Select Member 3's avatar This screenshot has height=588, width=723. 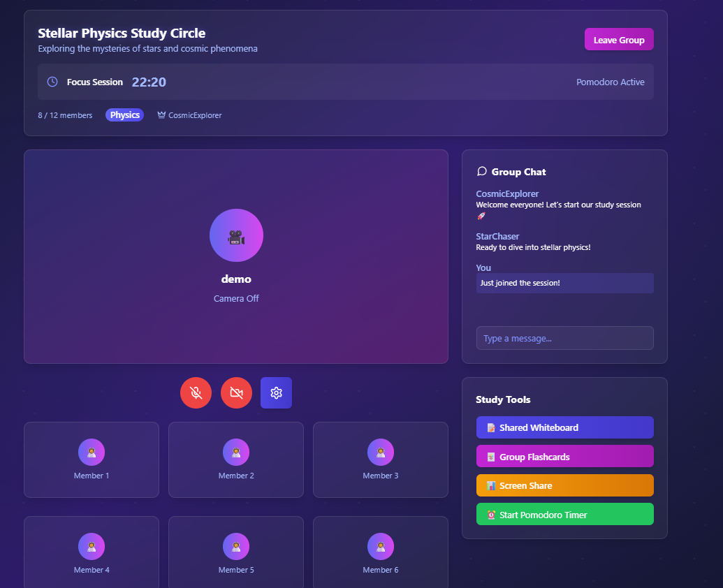(x=381, y=452)
